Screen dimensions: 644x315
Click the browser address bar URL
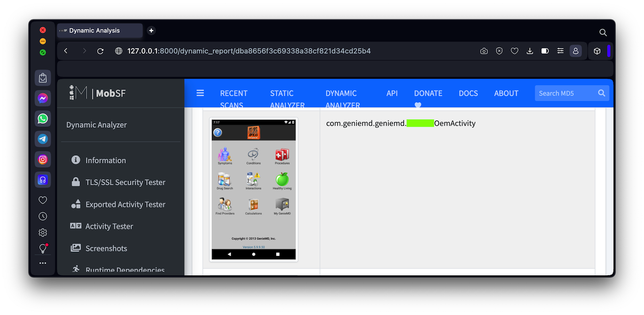coord(249,51)
